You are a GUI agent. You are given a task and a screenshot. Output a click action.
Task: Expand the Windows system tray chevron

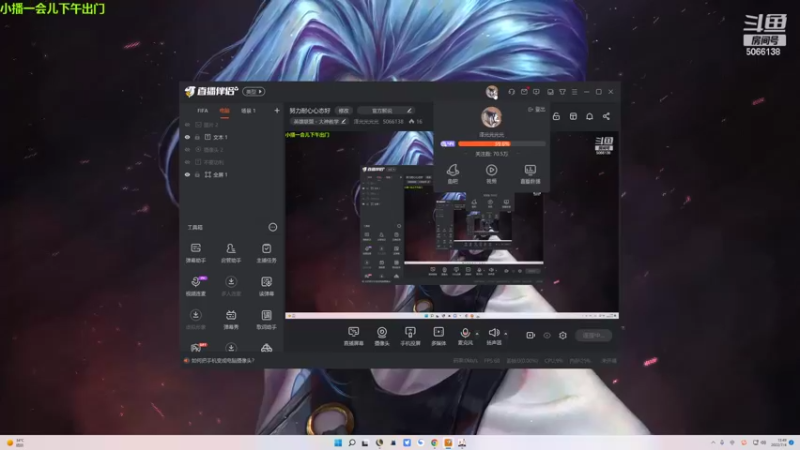(713, 442)
